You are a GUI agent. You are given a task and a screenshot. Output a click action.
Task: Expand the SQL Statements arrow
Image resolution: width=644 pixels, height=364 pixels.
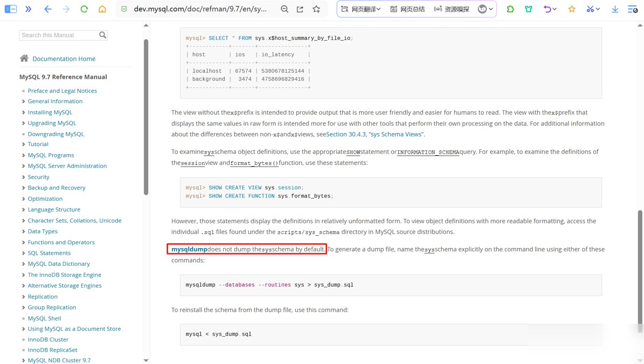(x=24, y=253)
